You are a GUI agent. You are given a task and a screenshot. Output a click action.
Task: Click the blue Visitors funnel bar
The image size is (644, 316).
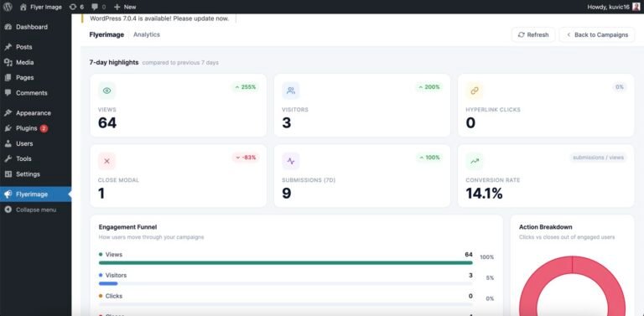tap(108, 283)
